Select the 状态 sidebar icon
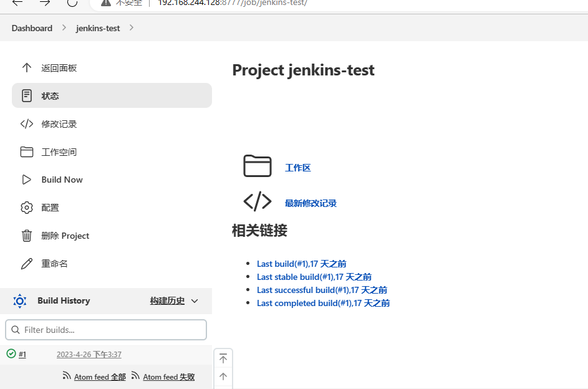The height and width of the screenshot is (389, 588). tap(26, 95)
